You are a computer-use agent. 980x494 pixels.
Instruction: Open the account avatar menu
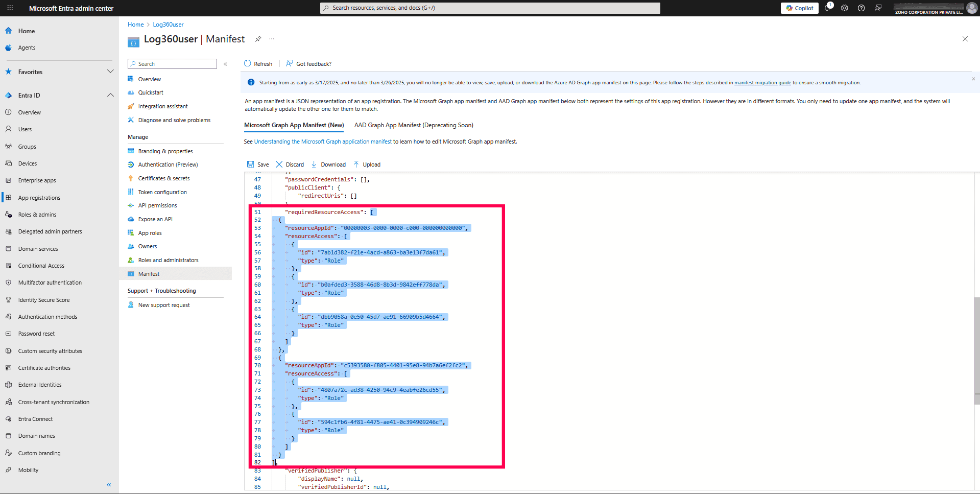click(971, 8)
